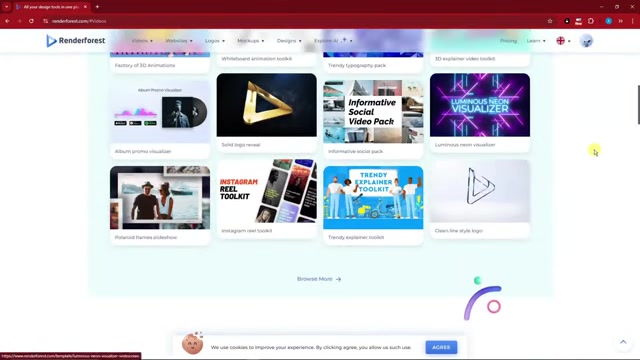Viewport: 640px width, 360px height.
Task: Open the language flag selector
Action: tap(563, 41)
